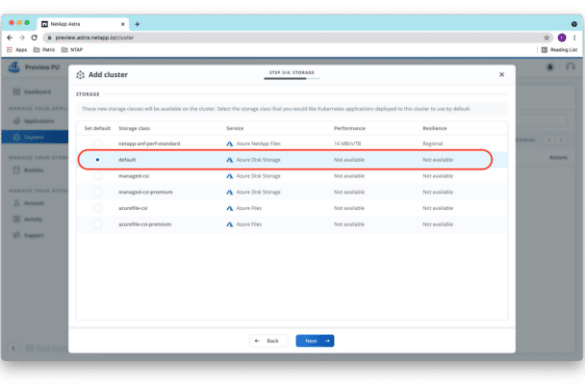Click the notifications icon in the app header

tap(550, 67)
